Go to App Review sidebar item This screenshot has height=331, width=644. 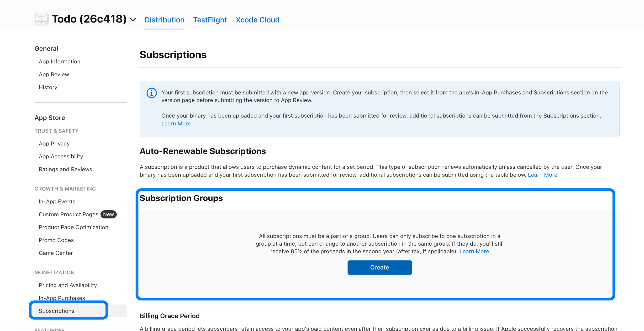(54, 74)
